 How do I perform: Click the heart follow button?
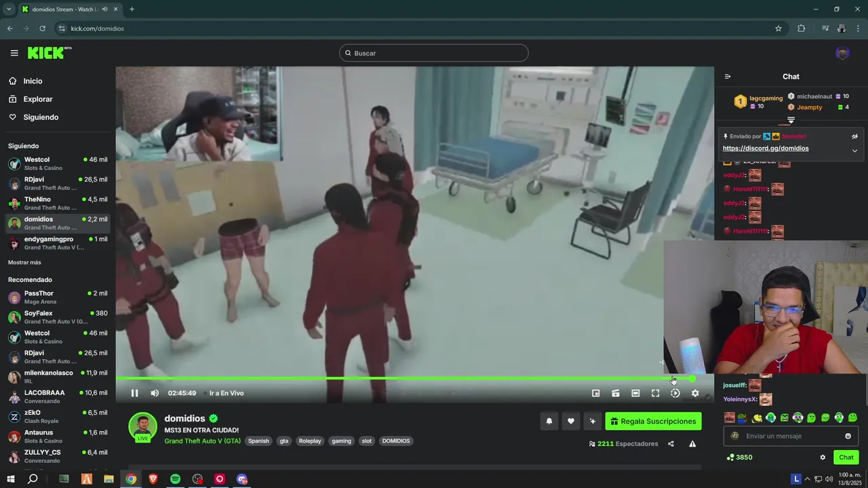pyautogui.click(x=571, y=421)
